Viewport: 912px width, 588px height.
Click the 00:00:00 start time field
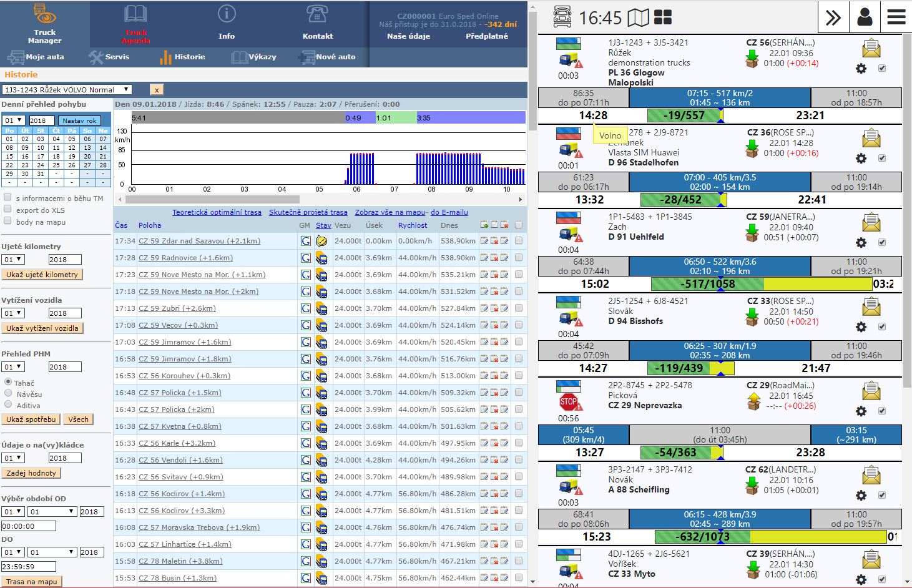pyautogui.click(x=29, y=526)
